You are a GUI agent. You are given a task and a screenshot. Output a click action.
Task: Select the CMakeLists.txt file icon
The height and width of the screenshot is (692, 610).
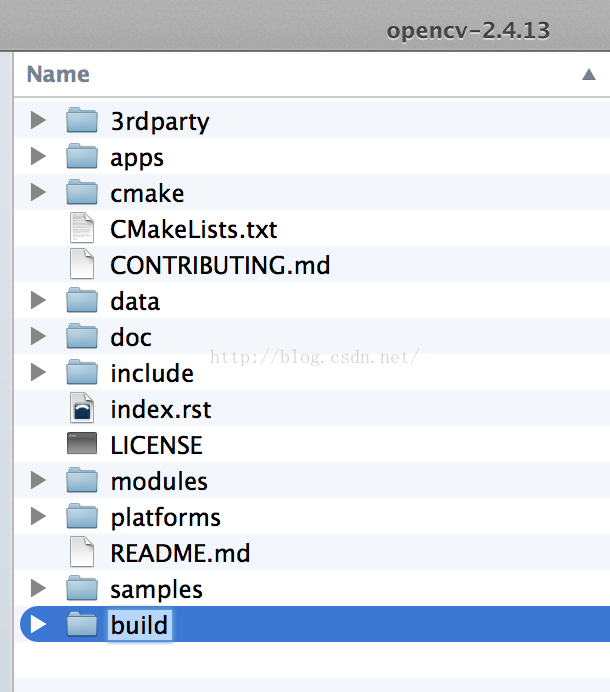click(x=82, y=228)
